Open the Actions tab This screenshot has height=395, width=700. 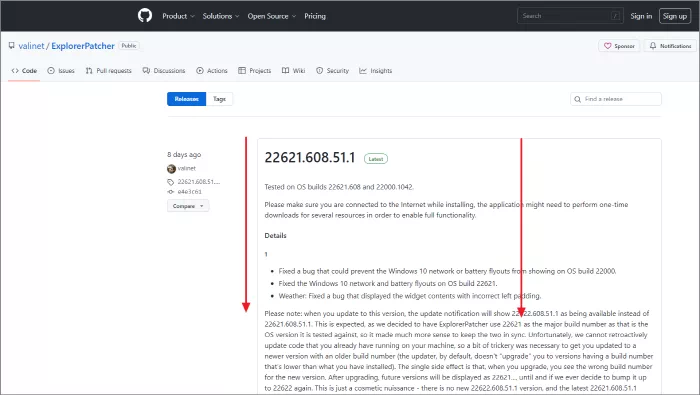pos(212,71)
